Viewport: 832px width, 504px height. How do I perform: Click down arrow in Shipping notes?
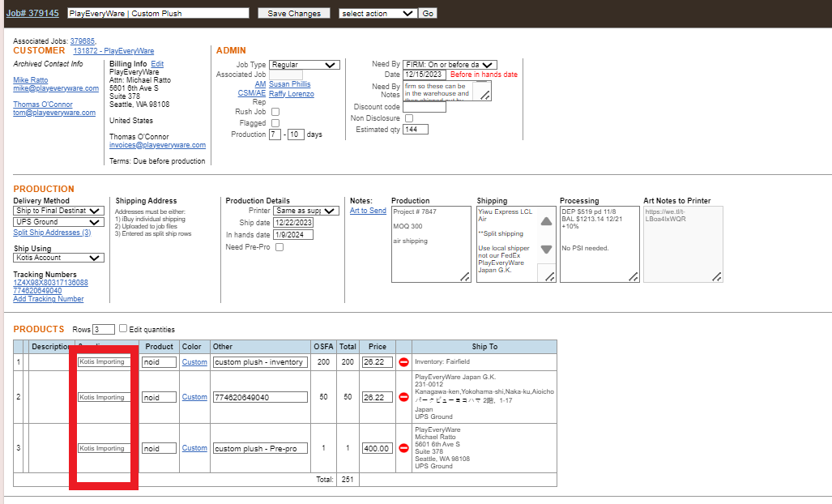pos(547,250)
